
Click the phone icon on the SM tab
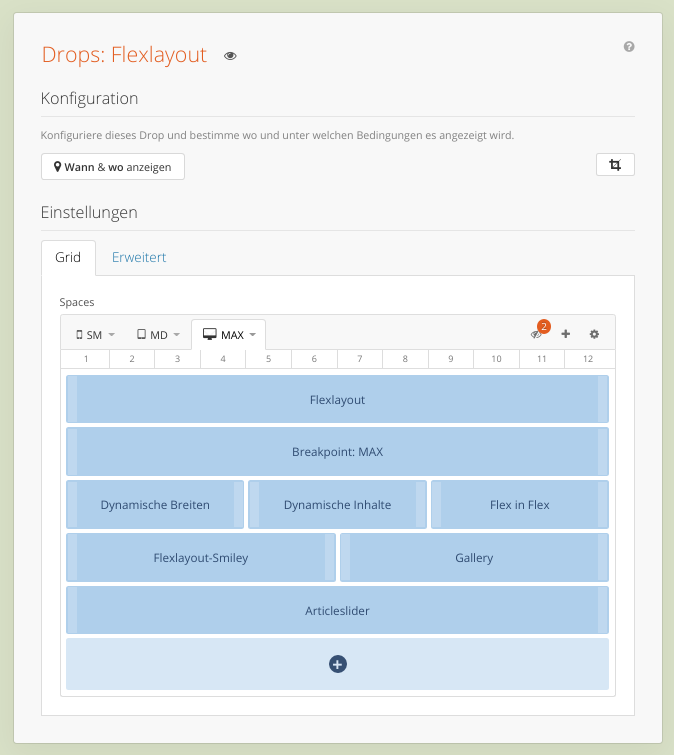(x=79, y=334)
